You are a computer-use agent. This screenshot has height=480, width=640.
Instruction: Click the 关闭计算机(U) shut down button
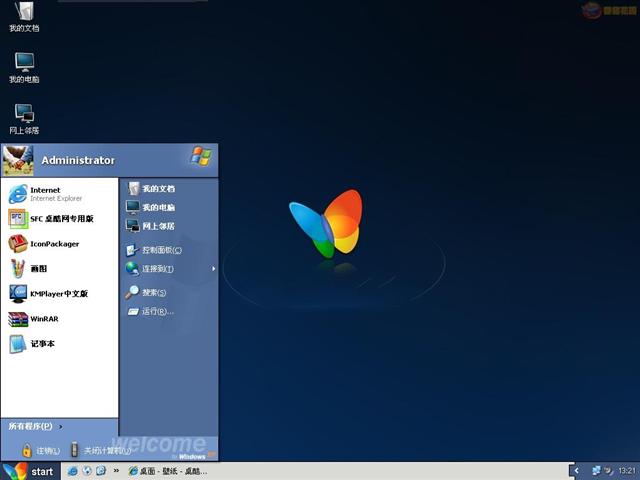click(x=100, y=451)
